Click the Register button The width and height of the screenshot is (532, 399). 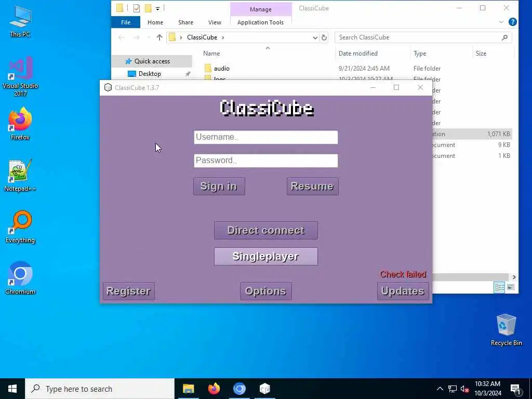[x=129, y=291]
